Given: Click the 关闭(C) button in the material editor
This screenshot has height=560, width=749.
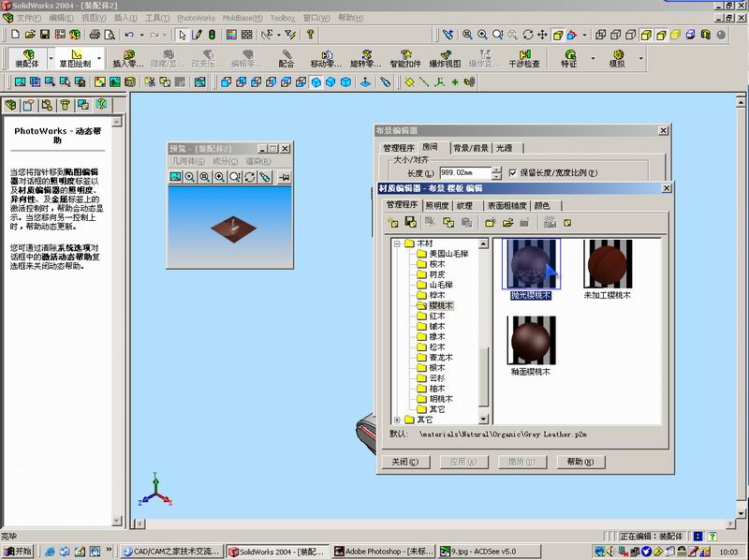Looking at the screenshot, I should tap(405, 462).
